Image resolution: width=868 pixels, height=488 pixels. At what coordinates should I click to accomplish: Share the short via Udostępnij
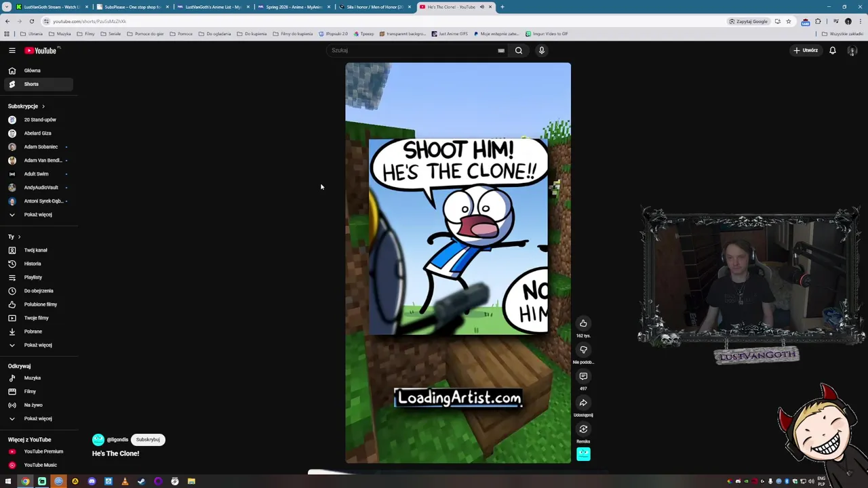[583, 403]
